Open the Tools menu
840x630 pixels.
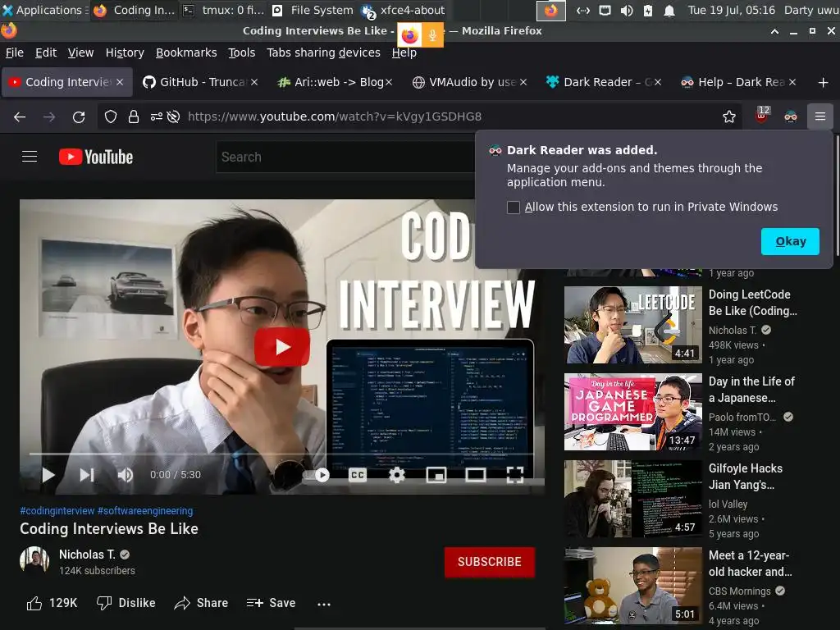pyautogui.click(x=242, y=52)
